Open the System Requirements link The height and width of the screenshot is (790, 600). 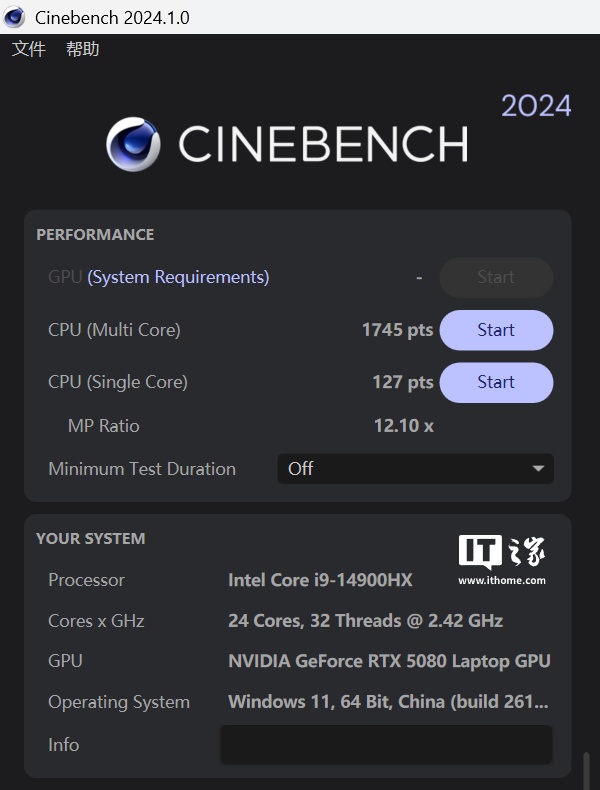coord(178,277)
